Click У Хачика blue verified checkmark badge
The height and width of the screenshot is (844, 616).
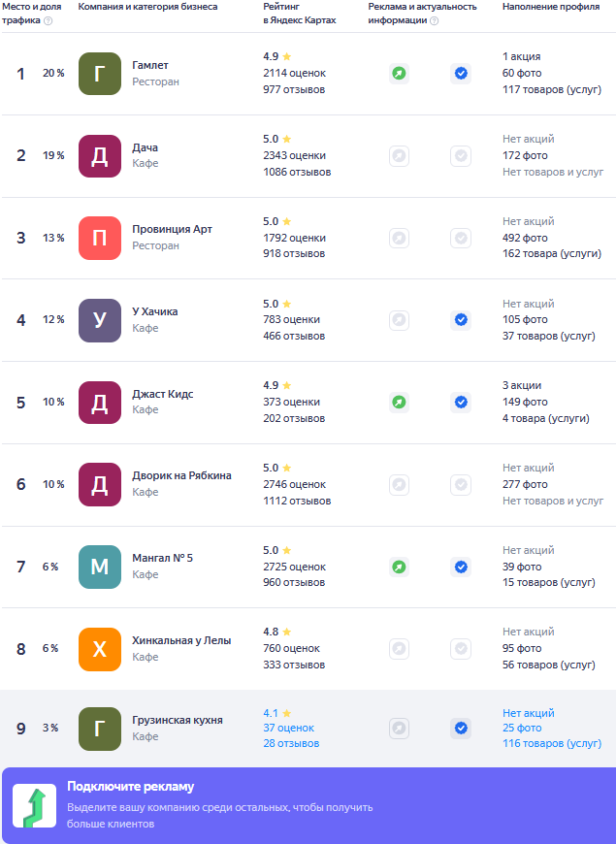[461, 319]
